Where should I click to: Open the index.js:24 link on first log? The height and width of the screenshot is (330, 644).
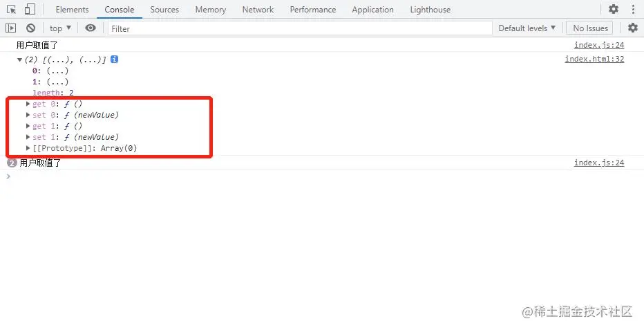[599, 45]
